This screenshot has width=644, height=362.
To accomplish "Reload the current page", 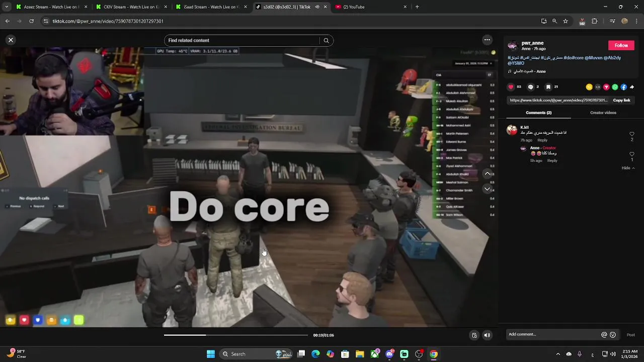I will (31, 21).
